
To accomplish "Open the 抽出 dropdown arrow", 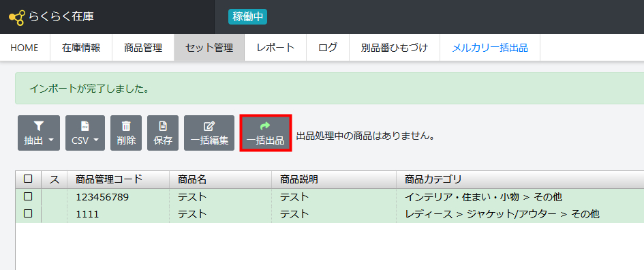I will click(51, 140).
